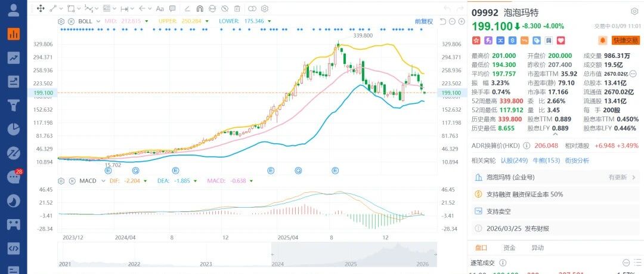Open the trend line markets icon
The width and height of the screenshot is (644, 274).
point(14,58)
